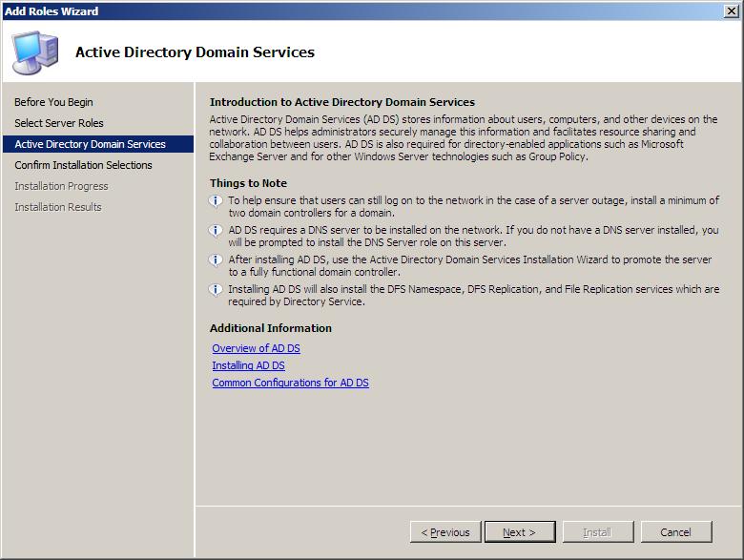Screen dimensions: 744x560
Task: Click the Things to Note heading
Action: pos(248,183)
